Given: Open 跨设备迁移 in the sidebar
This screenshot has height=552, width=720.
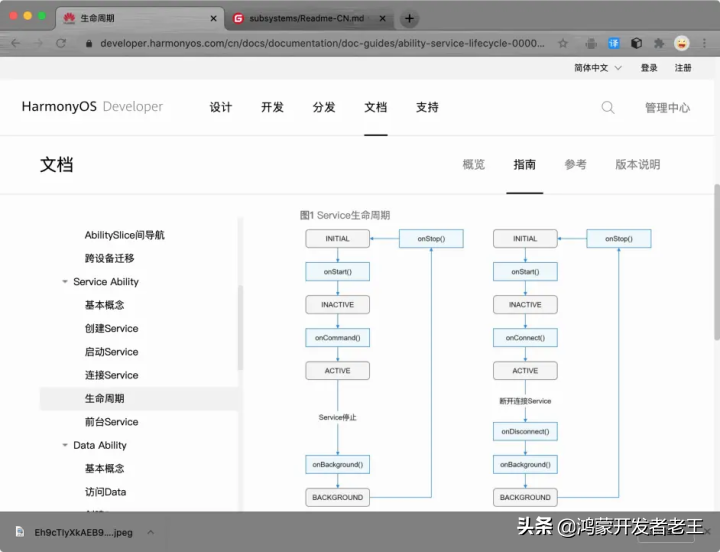Looking at the screenshot, I should pos(109,259).
